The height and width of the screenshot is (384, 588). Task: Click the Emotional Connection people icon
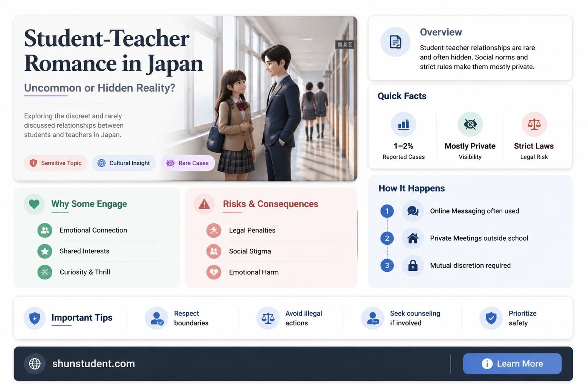coord(45,230)
